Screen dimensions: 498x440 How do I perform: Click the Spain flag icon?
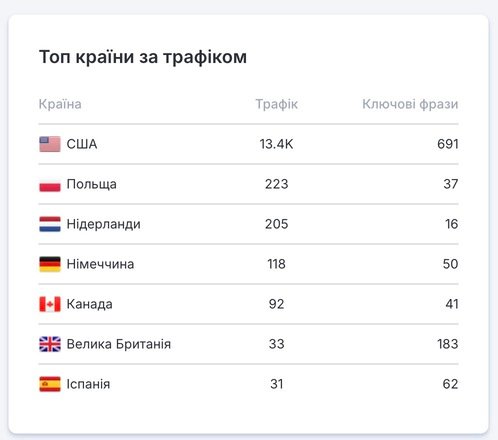tap(50, 384)
